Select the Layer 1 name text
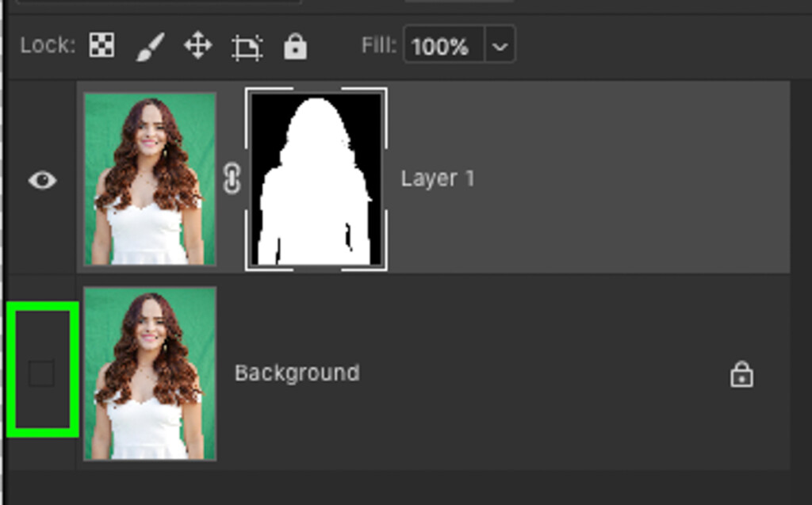The height and width of the screenshot is (505, 812). (x=438, y=178)
